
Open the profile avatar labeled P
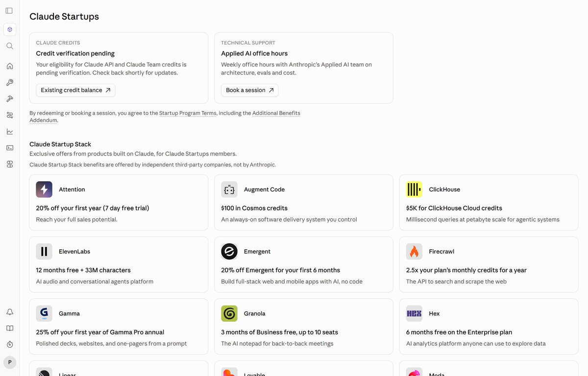click(10, 362)
